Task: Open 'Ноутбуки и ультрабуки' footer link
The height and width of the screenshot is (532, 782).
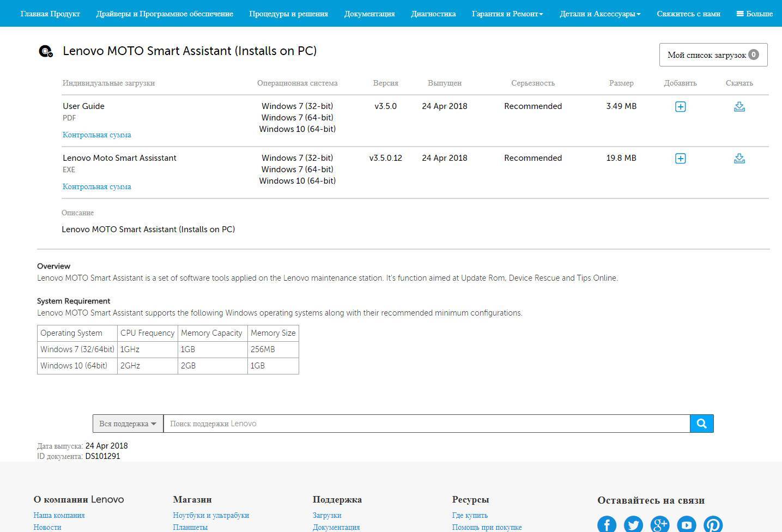Action: coord(211,515)
